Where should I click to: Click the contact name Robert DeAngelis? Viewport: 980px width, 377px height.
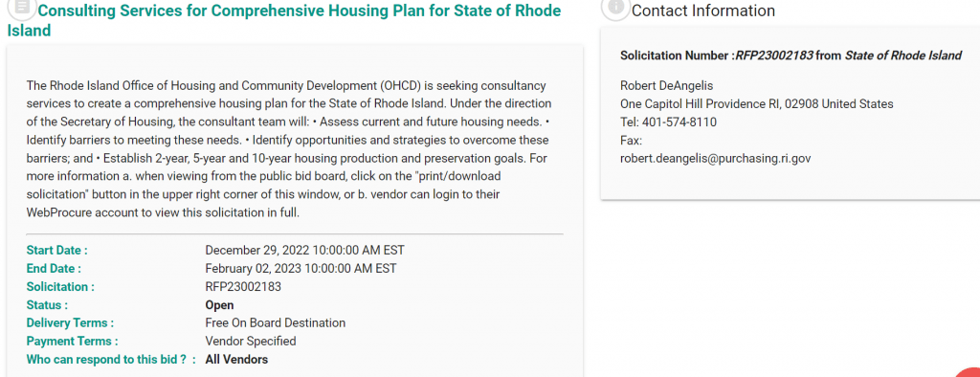pyautogui.click(x=666, y=86)
